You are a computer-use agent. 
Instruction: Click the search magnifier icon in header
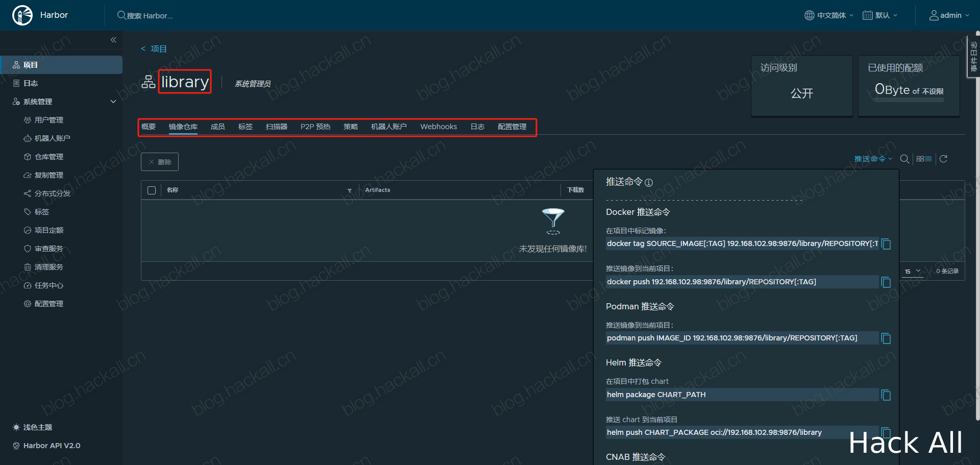[121, 15]
